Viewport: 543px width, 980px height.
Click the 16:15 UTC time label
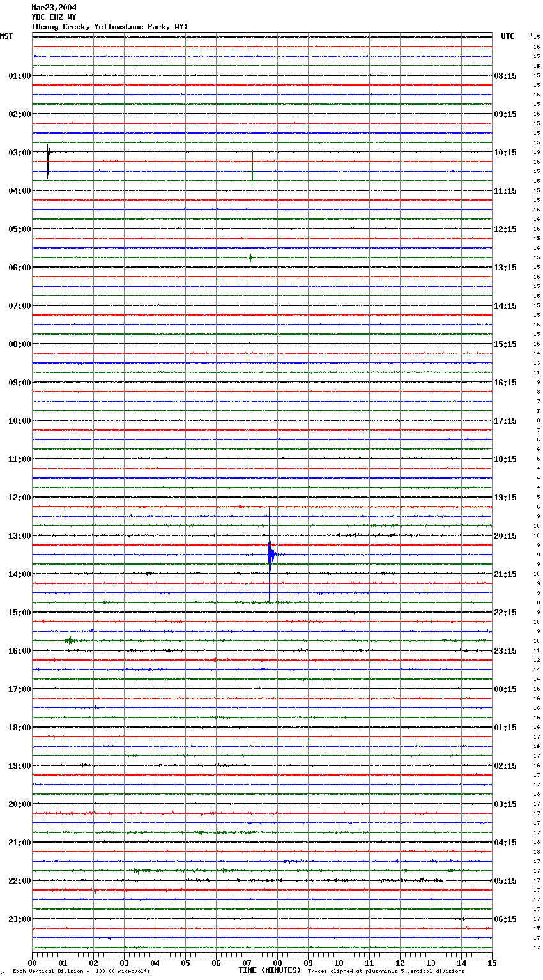[x=505, y=383]
